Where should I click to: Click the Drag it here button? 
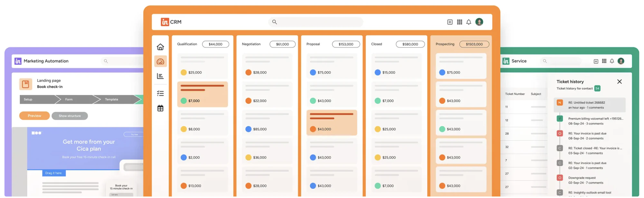click(x=54, y=173)
